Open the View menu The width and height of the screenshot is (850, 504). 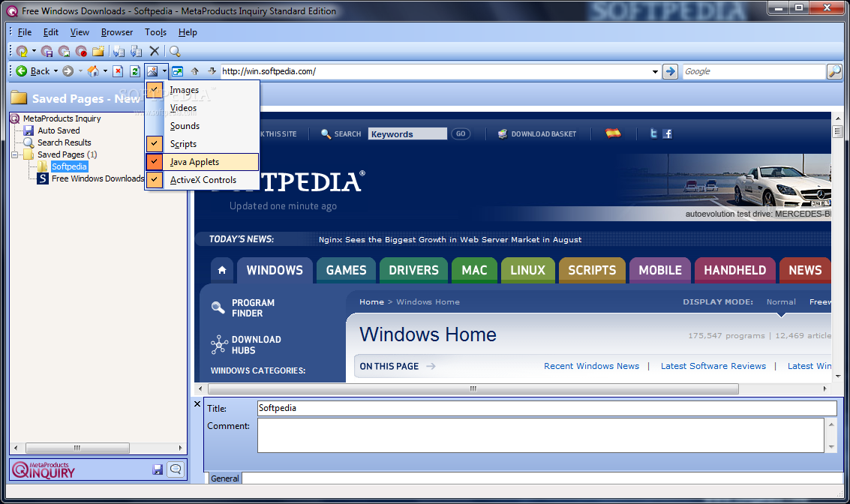pyautogui.click(x=80, y=32)
